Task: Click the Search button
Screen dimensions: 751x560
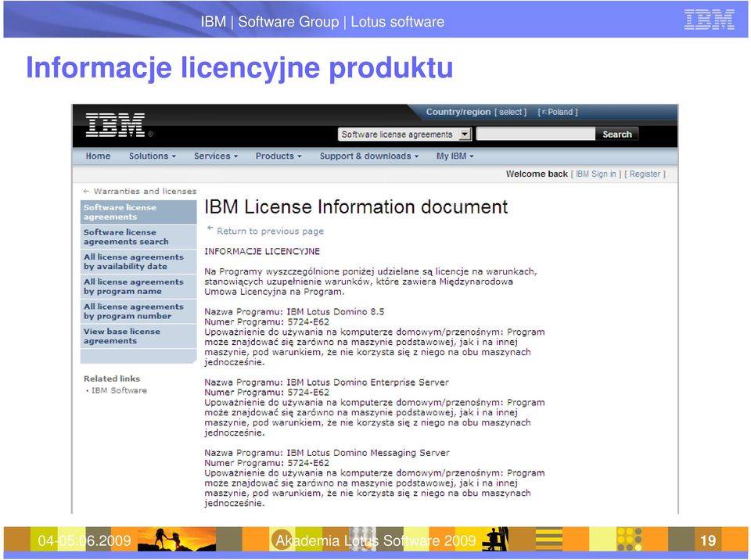Action: [x=617, y=134]
